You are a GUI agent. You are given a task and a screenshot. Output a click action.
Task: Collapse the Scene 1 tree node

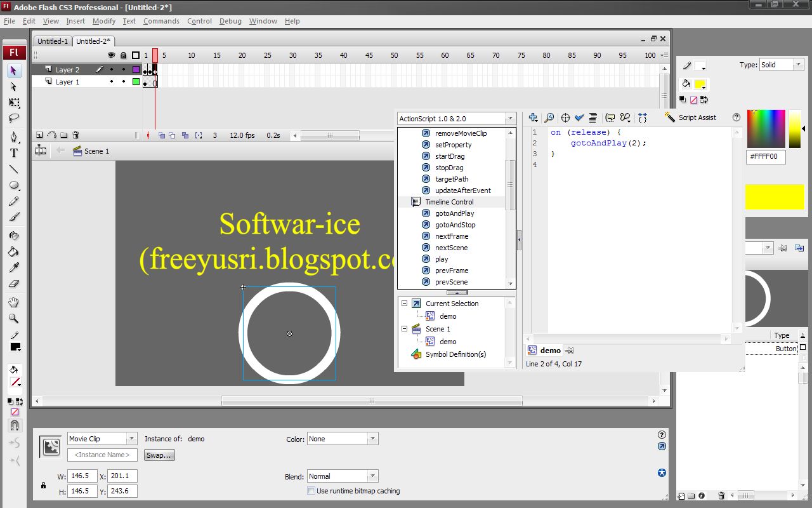coord(403,329)
